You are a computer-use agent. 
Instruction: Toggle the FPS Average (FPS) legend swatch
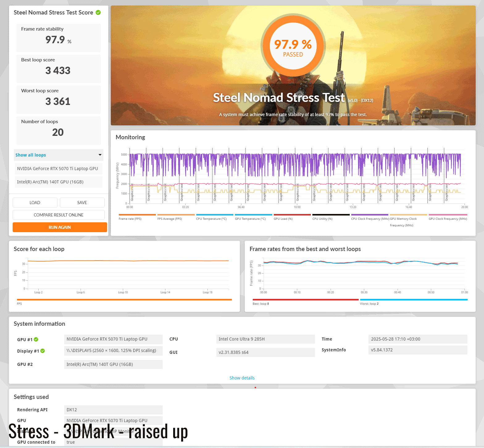[176, 215]
